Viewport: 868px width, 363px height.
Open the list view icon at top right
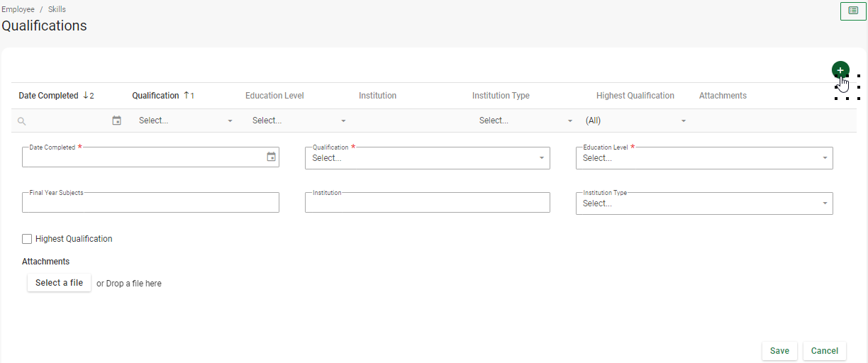(x=853, y=11)
